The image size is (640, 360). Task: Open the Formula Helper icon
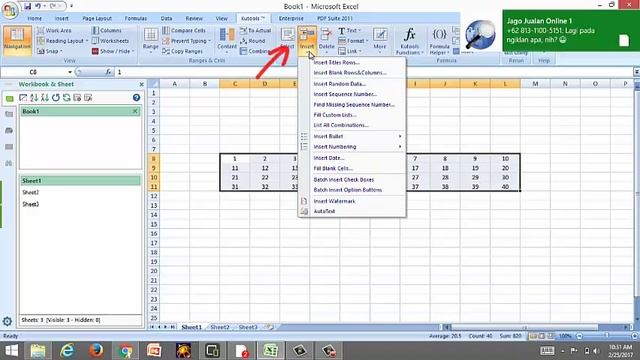click(439, 34)
